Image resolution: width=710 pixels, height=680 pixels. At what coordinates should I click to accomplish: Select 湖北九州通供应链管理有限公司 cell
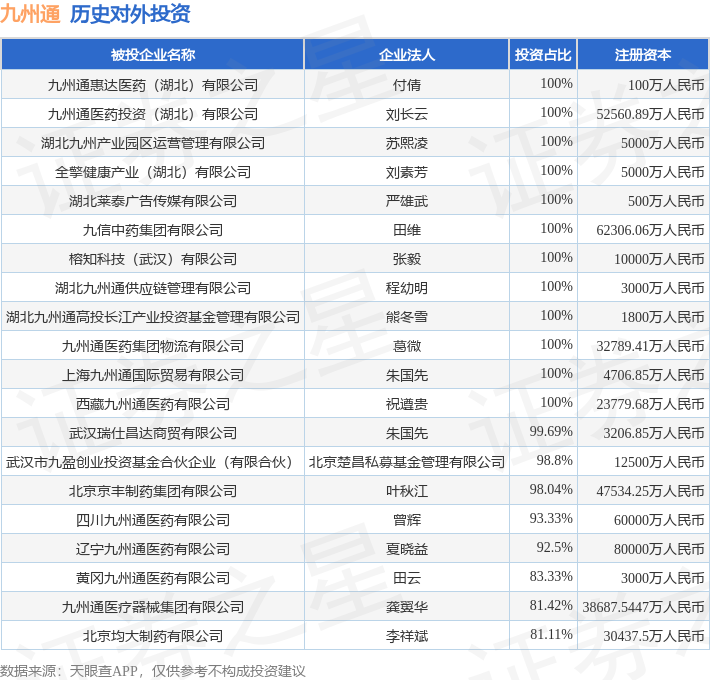coord(153,287)
